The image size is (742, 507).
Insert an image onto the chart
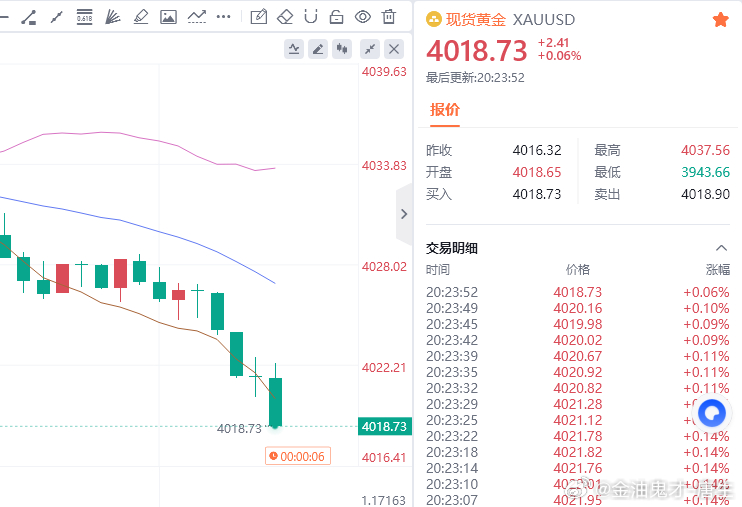tap(168, 17)
